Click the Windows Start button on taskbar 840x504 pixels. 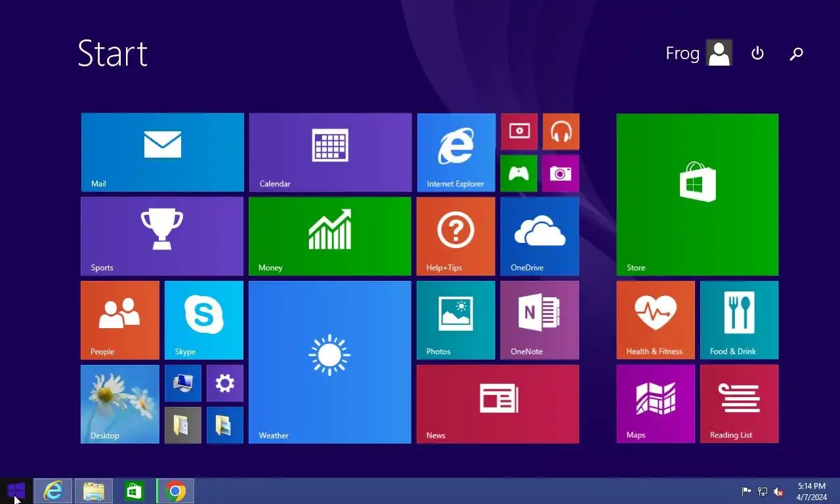click(16, 491)
